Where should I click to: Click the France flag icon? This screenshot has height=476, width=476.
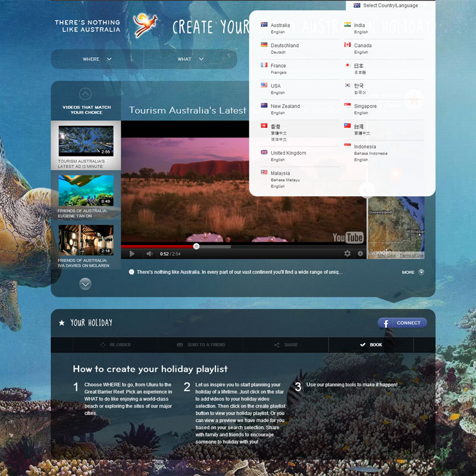[264, 65]
